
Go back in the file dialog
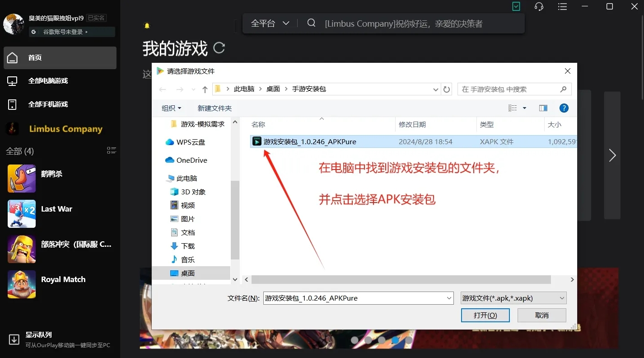(x=163, y=89)
